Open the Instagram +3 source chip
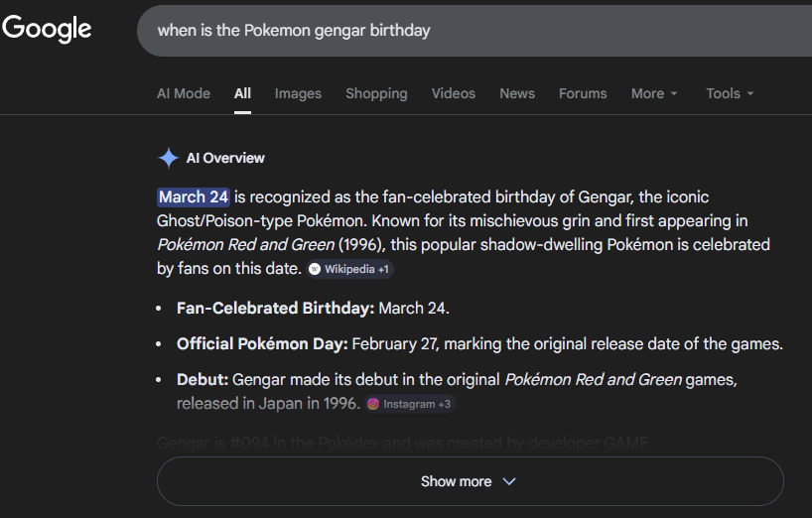Image resolution: width=812 pixels, height=518 pixels. tap(410, 404)
